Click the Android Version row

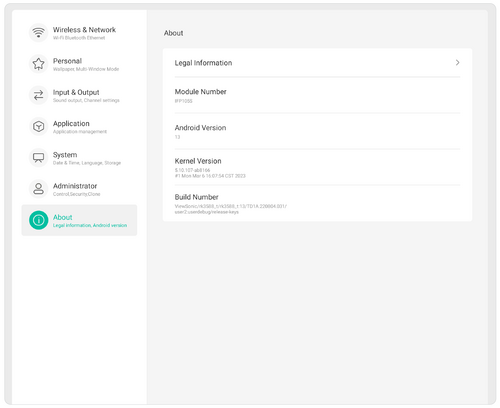[x=317, y=131]
